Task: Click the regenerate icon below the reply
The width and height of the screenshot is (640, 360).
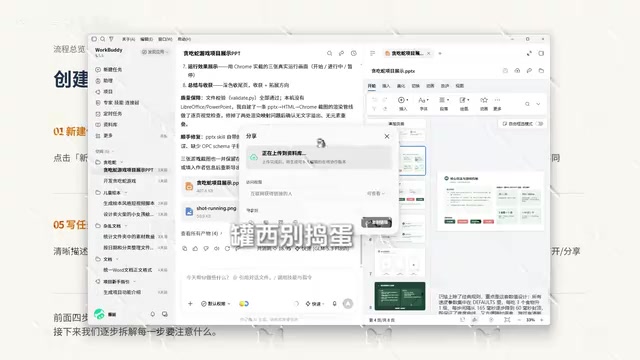Action: click(x=227, y=249)
